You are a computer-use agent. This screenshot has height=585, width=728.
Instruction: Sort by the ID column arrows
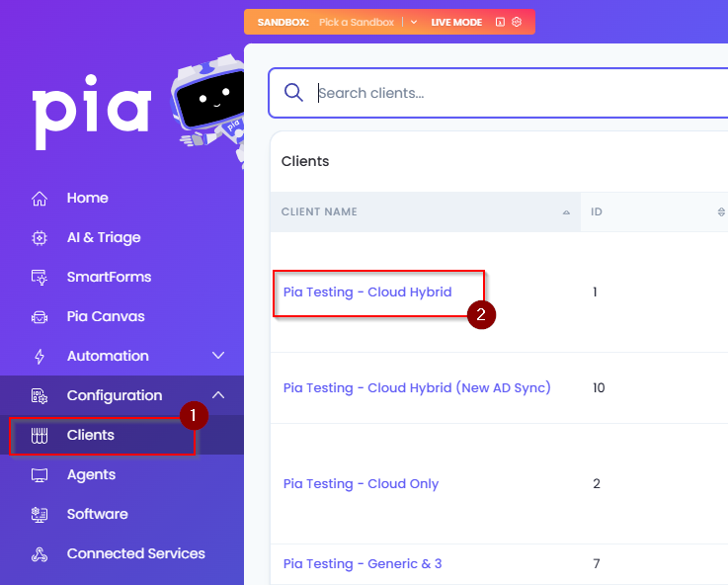click(721, 212)
